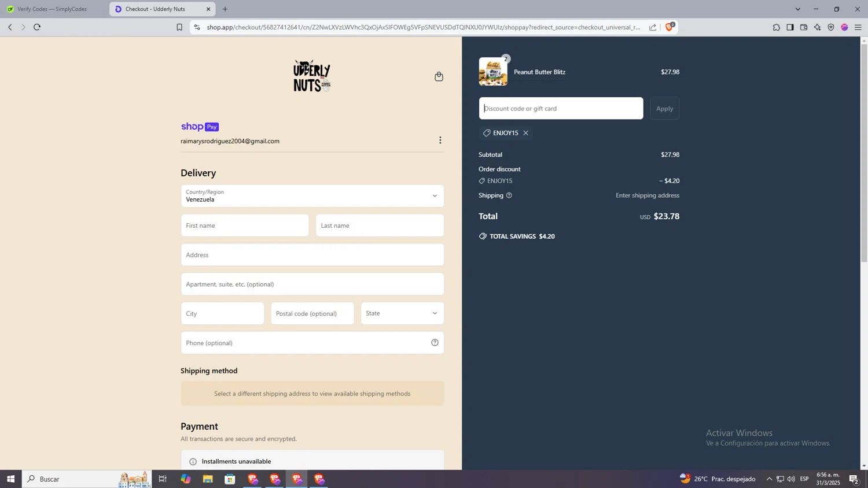Screen dimensions: 868x488
Task: Open the taskbar clock and date
Action: click(828, 479)
